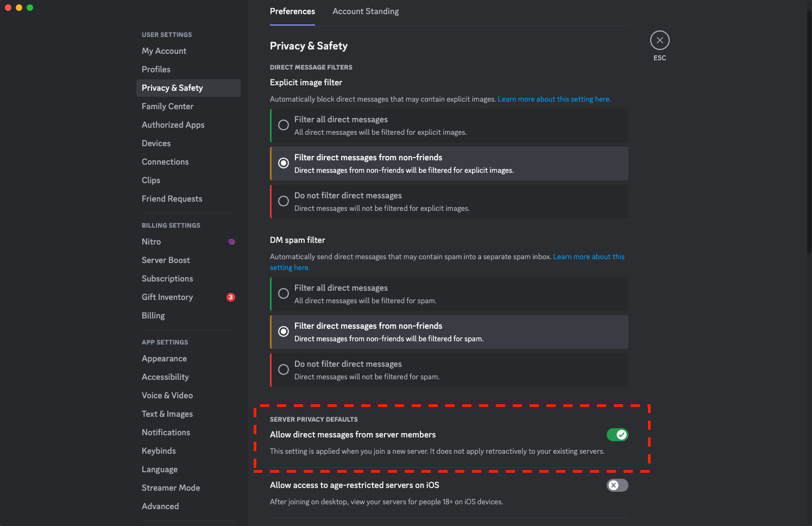
Task: Click the Nitro badge icon in sidebar
Action: click(231, 242)
